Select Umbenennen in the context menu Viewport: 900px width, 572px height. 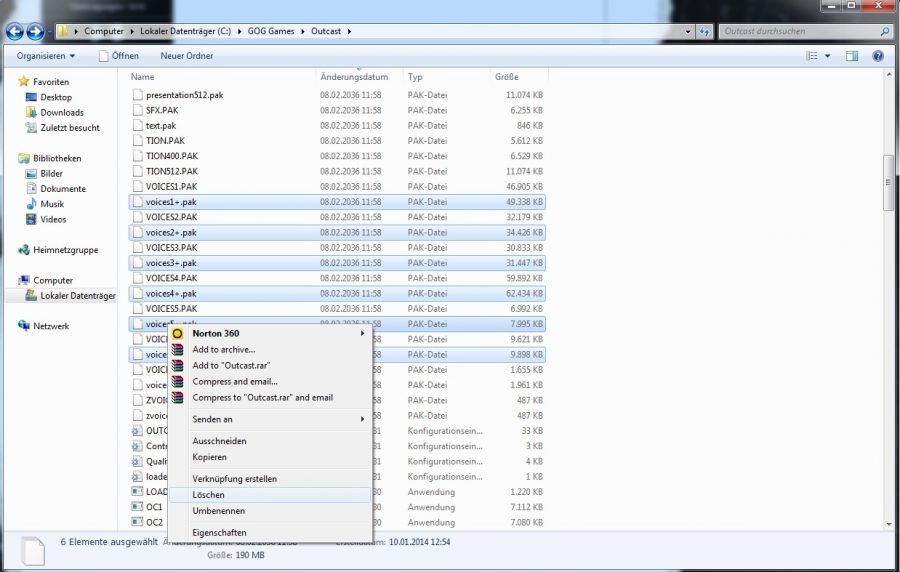click(x=216, y=511)
